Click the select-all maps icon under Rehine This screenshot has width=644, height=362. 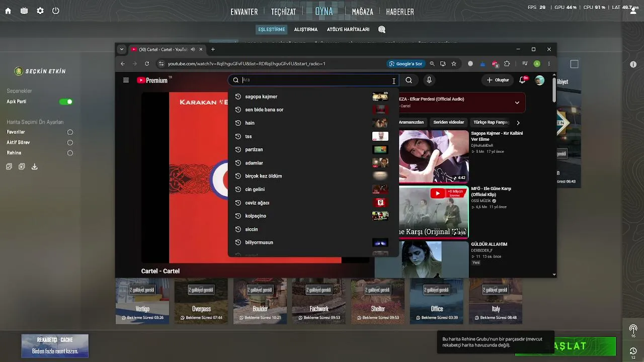point(9,167)
